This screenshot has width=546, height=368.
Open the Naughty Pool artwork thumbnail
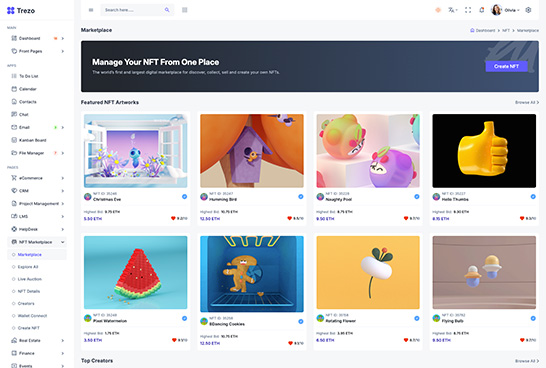point(368,151)
